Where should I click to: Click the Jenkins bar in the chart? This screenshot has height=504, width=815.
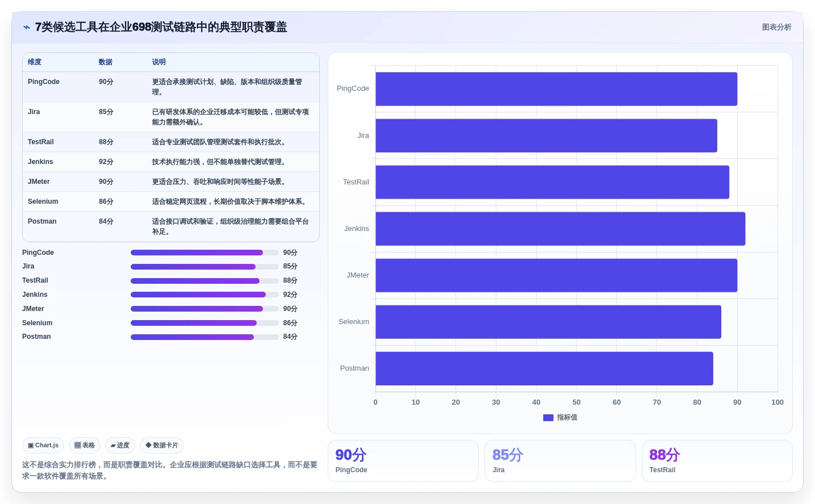(x=560, y=229)
